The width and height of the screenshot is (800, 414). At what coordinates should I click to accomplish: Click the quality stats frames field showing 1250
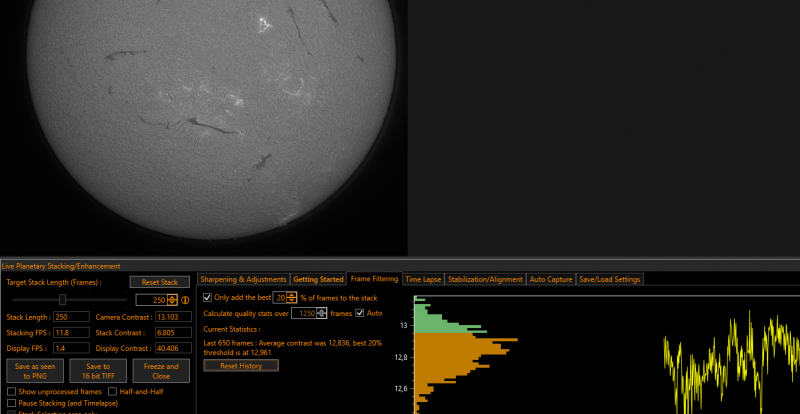[x=304, y=313]
